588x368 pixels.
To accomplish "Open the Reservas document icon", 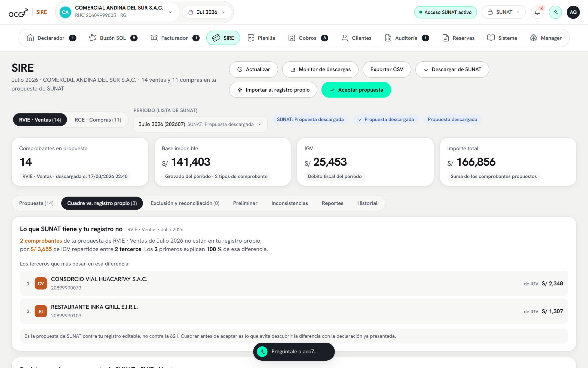I will [x=446, y=38].
